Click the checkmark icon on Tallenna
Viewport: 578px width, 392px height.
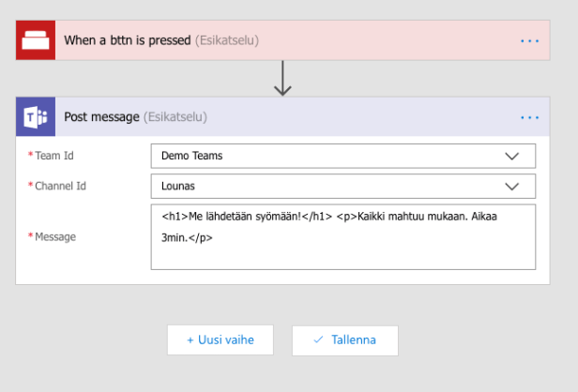coord(318,340)
